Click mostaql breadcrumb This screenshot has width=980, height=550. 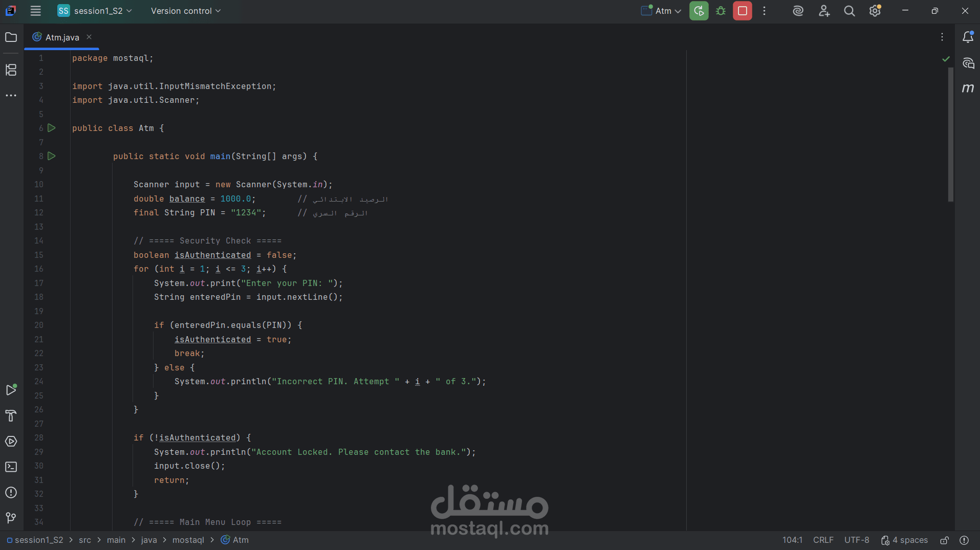[188, 540]
